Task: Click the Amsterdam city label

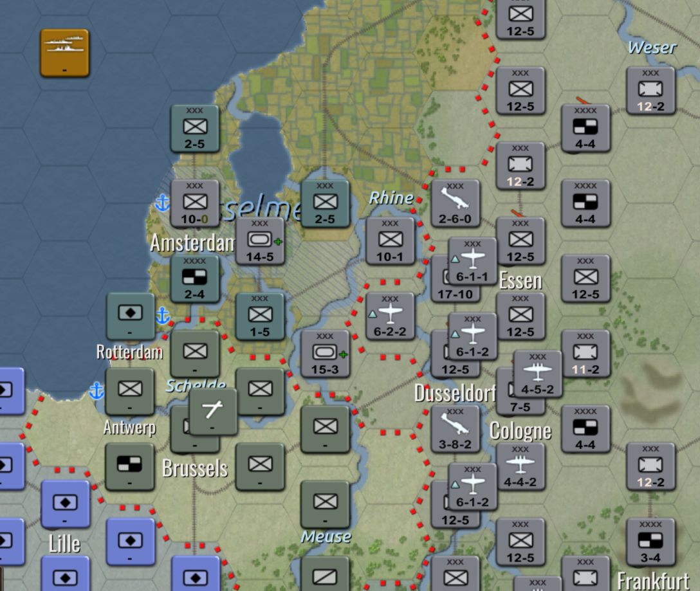Action: (x=192, y=243)
